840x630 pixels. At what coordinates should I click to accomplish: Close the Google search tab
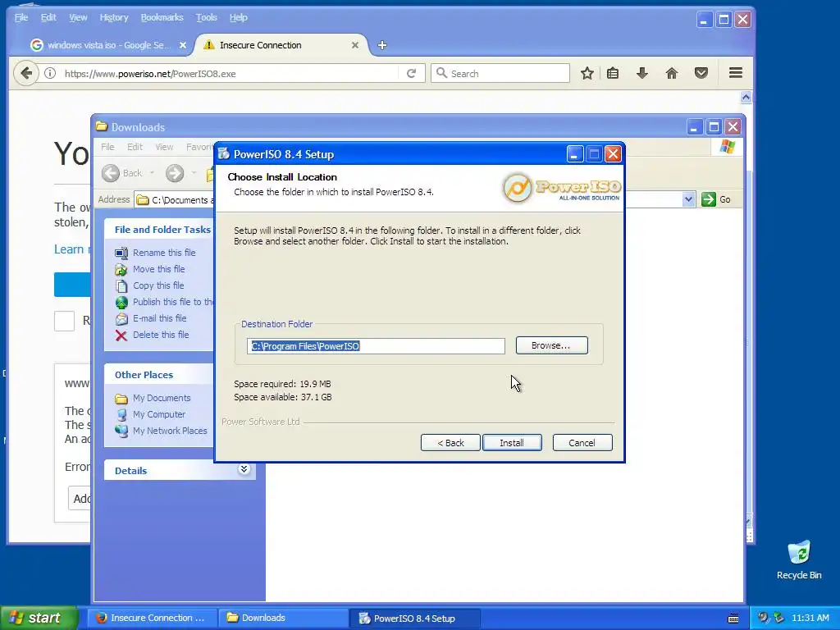183,46
